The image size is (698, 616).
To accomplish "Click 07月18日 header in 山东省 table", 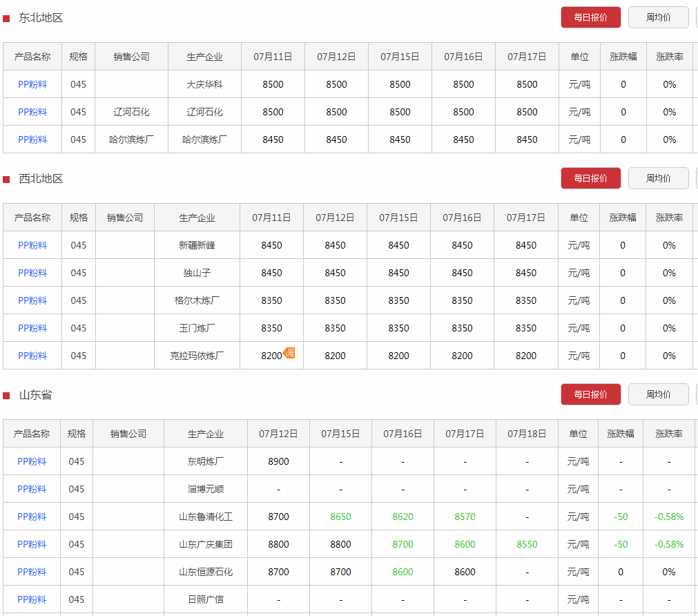I will point(527,434).
